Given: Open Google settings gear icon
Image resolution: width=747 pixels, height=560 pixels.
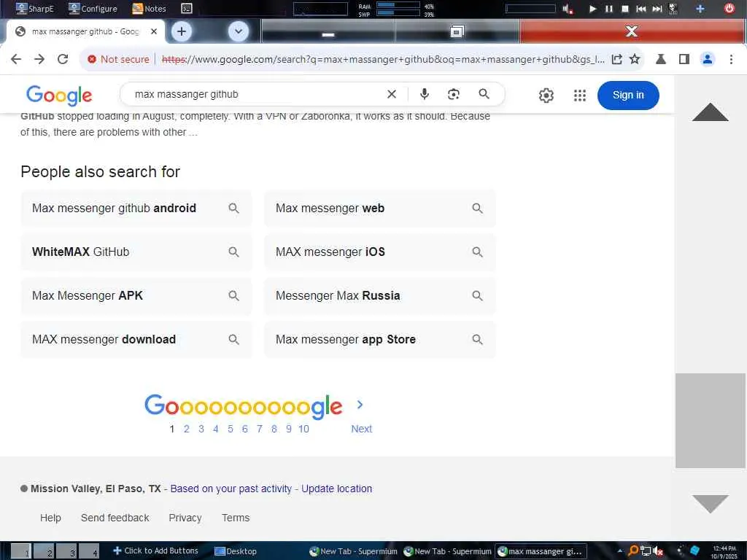Looking at the screenshot, I should click(x=546, y=96).
